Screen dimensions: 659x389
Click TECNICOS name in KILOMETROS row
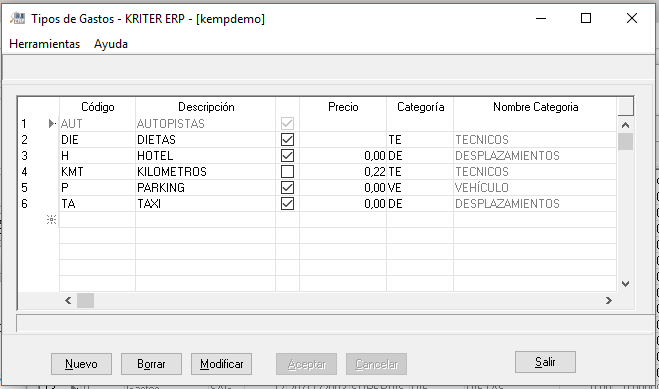(x=535, y=171)
